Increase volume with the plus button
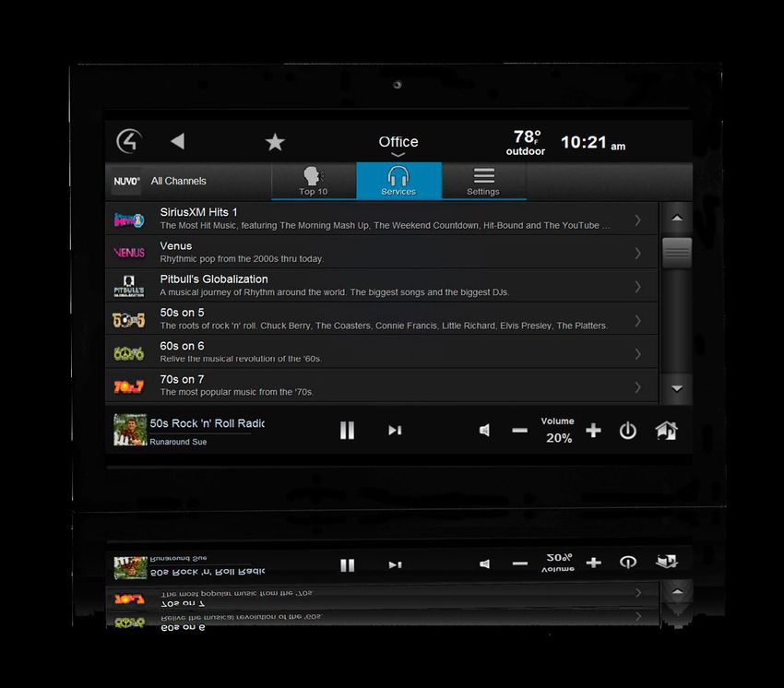Viewport: 784px width, 688px height. (593, 430)
